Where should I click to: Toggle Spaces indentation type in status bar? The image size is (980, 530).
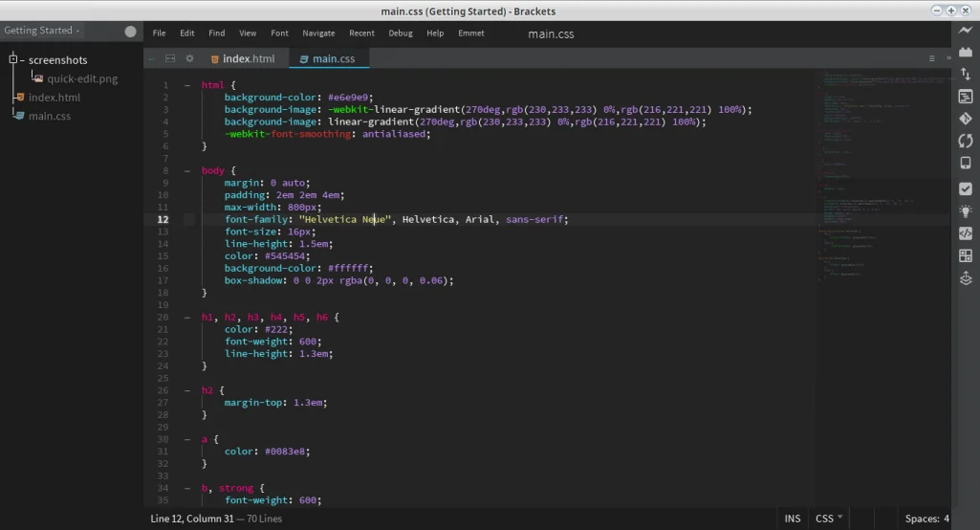922,519
